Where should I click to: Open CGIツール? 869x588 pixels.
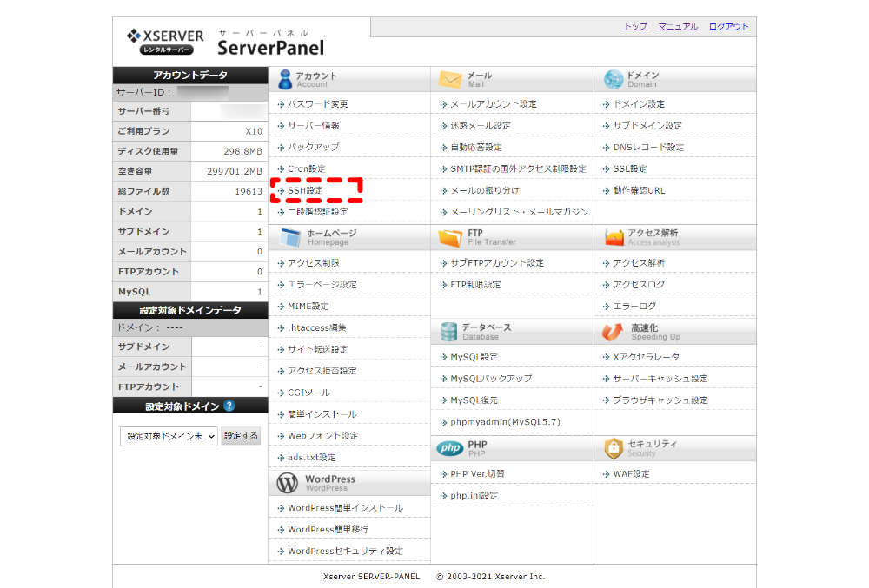point(308,393)
